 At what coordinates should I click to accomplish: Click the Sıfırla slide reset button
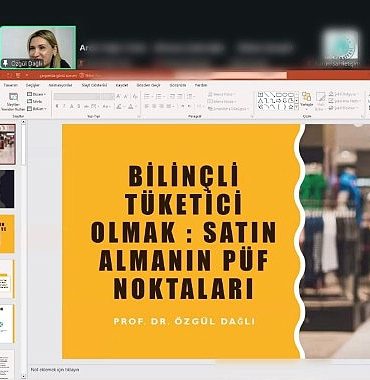click(x=35, y=101)
